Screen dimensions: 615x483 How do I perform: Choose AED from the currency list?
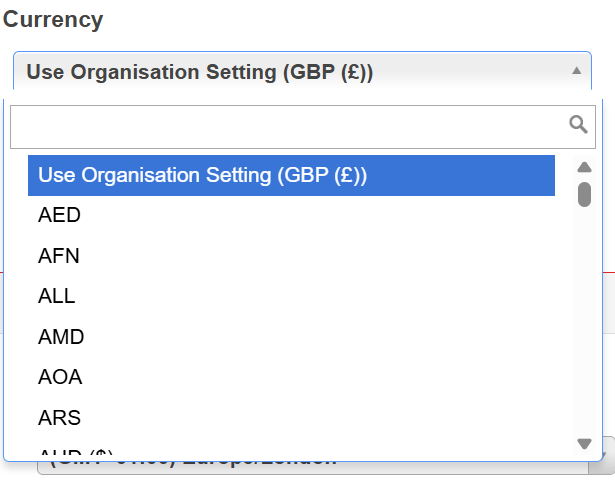click(291, 215)
